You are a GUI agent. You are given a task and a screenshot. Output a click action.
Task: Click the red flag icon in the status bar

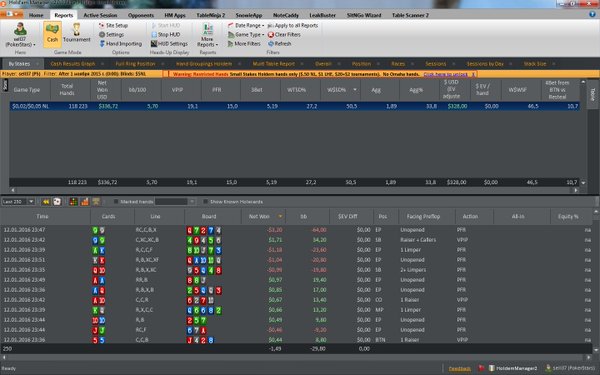pyautogui.click(x=481, y=368)
